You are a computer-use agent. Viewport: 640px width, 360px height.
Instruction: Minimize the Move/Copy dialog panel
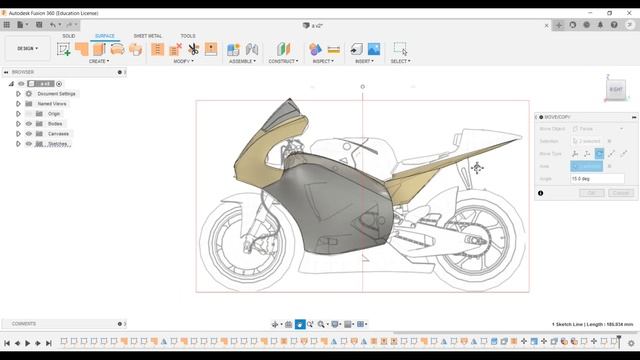tap(634, 117)
